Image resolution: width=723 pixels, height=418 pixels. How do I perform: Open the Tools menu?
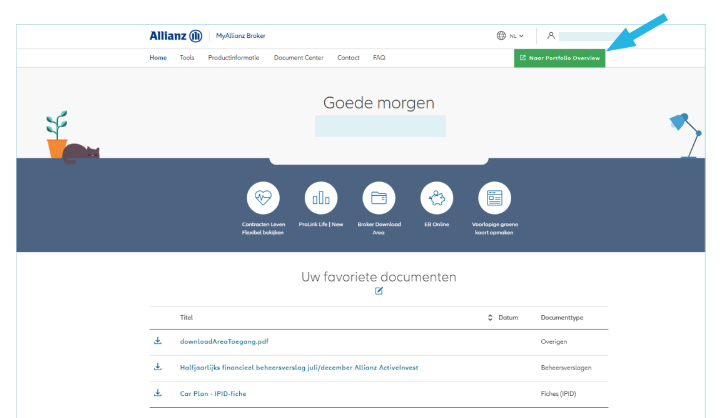(x=187, y=58)
